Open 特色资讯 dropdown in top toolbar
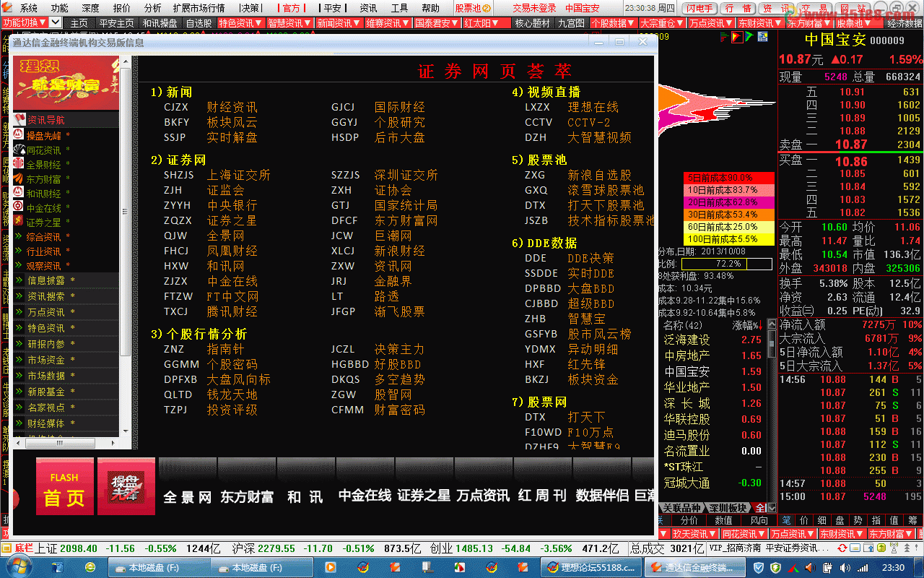Screen dimensions: 924x578 pos(240,23)
